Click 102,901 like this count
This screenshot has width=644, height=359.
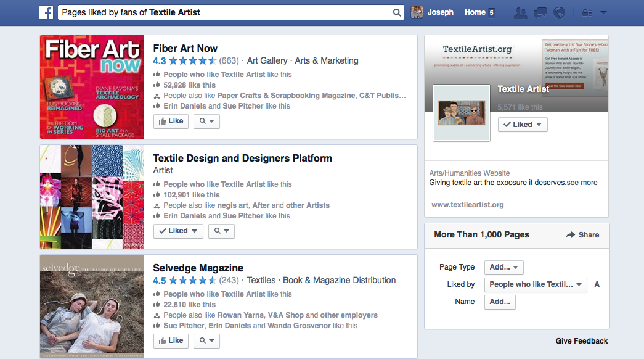click(192, 195)
